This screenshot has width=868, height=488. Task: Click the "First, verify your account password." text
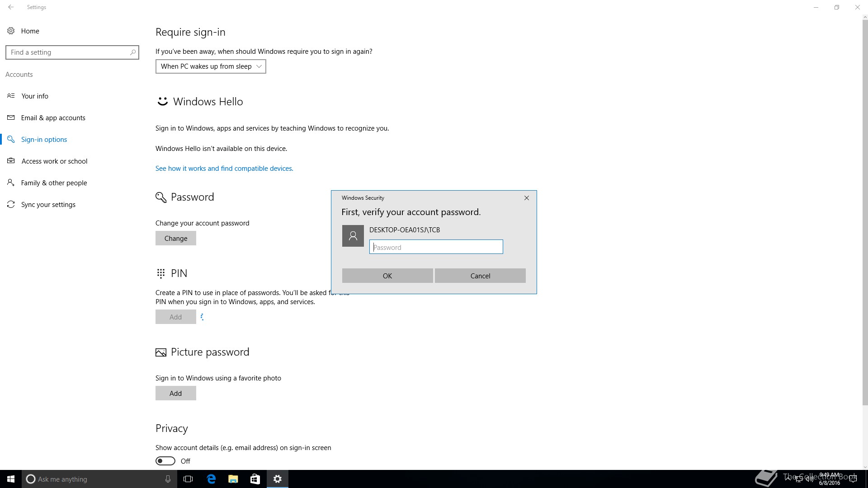tap(411, 212)
